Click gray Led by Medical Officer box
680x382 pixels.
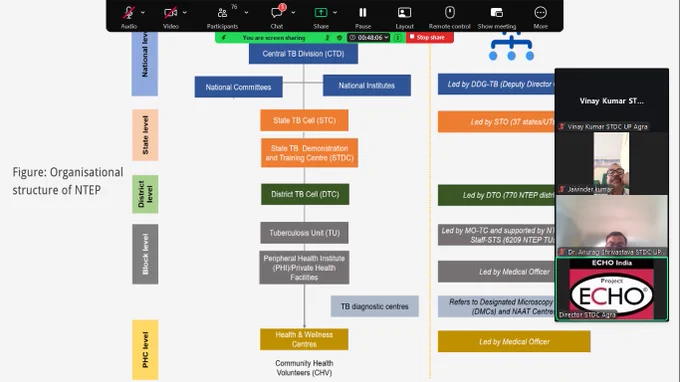[496, 272]
